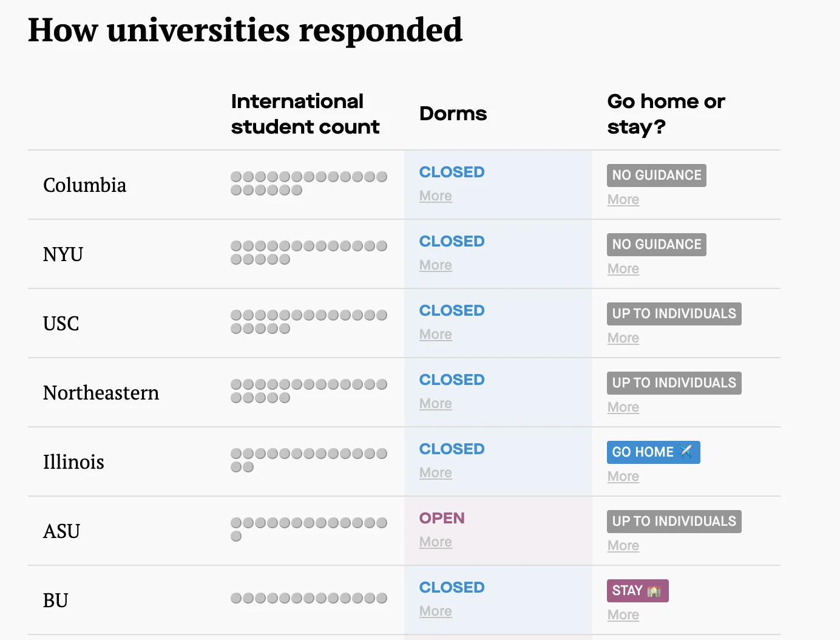Screen dimensions: 840x640
Task: Click More under NYU's CLOSED dorms status
Action: [436, 265]
